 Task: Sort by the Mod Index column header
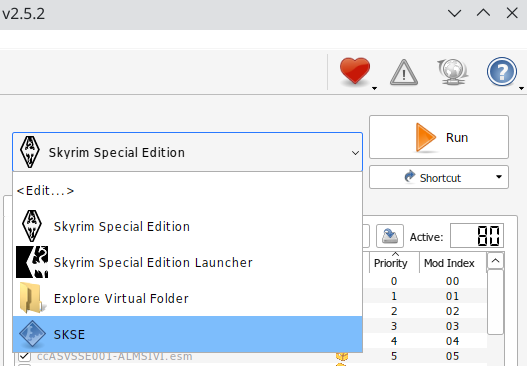tap(449, 263)
